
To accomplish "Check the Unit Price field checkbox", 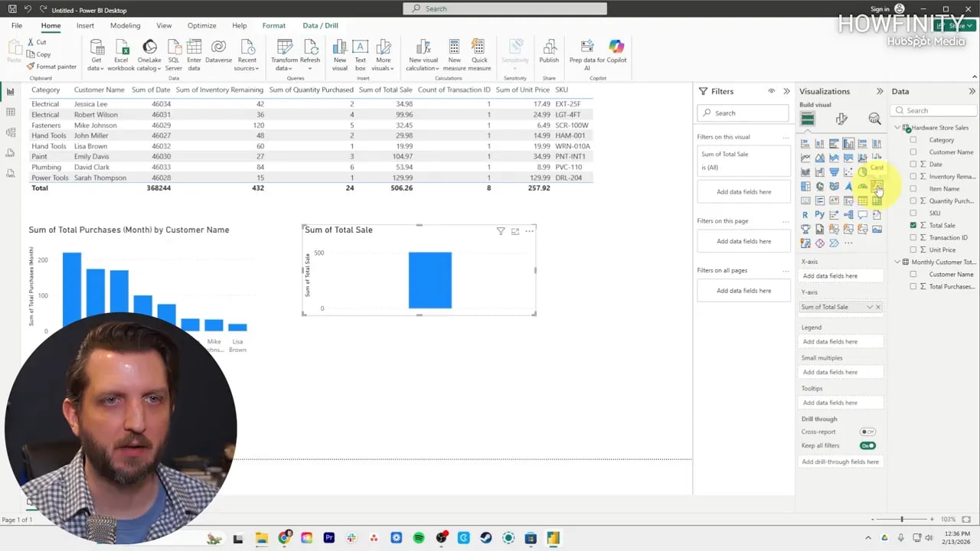I will coord(913,249).
